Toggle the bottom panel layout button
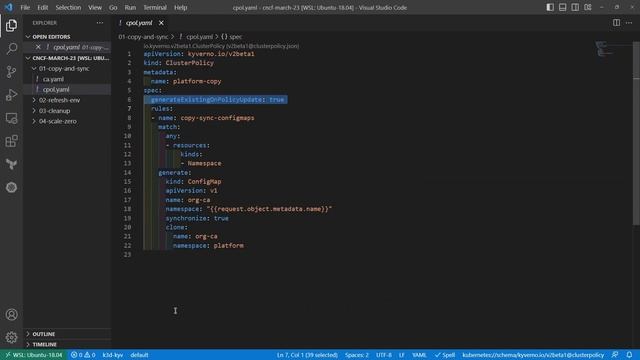 562,7
